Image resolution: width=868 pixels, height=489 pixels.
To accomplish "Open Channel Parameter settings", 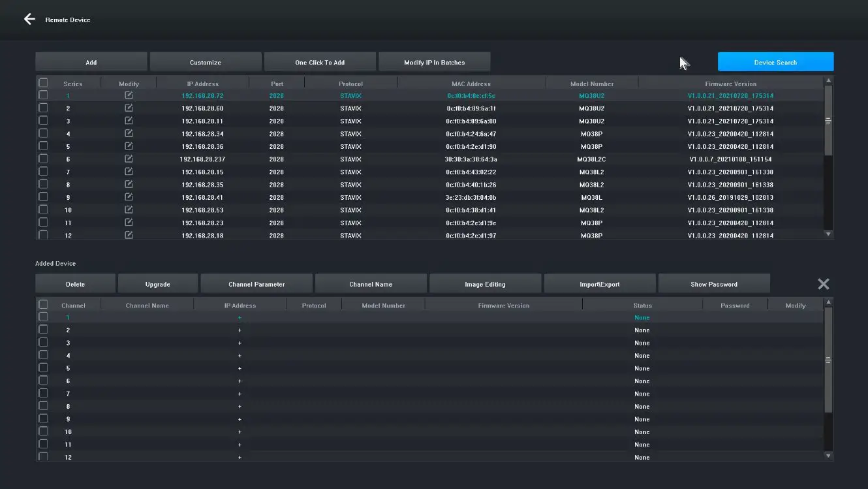I will pyautogui.click(x=256, y=284).
